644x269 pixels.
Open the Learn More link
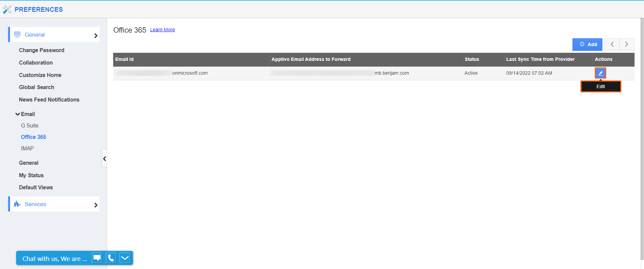click(x=163, y=30)
